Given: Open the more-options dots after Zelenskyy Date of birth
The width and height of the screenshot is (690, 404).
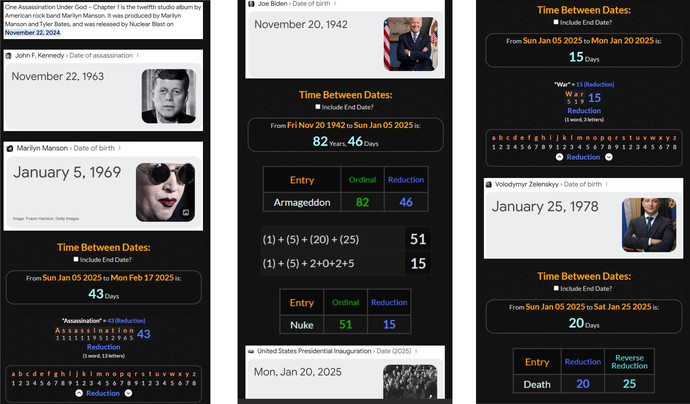Looking at the screenshot, I should point(607,184).
